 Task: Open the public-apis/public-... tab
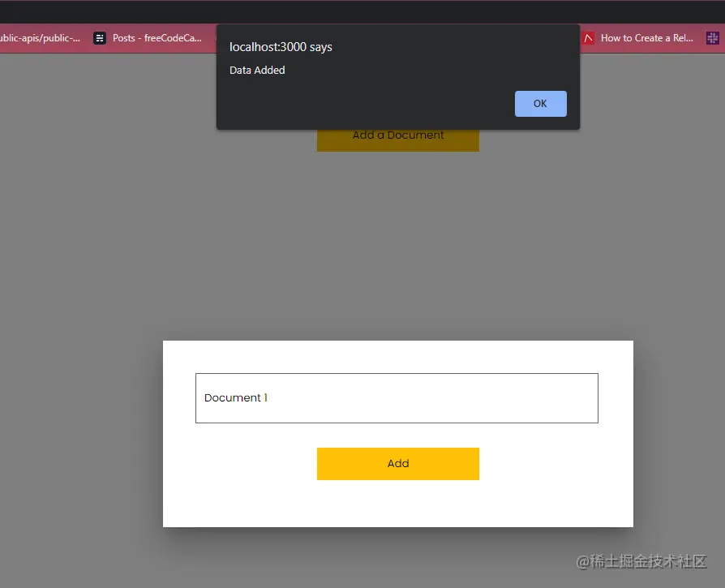tap(41, 37)
